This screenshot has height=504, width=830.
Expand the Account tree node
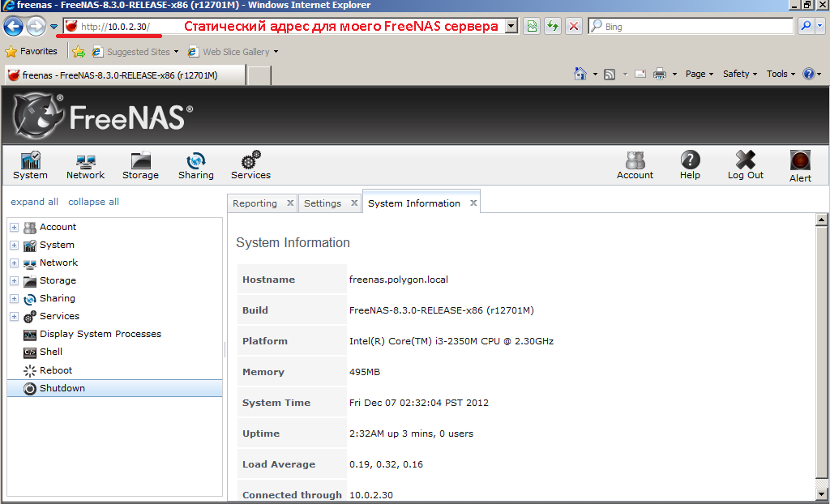15,227
